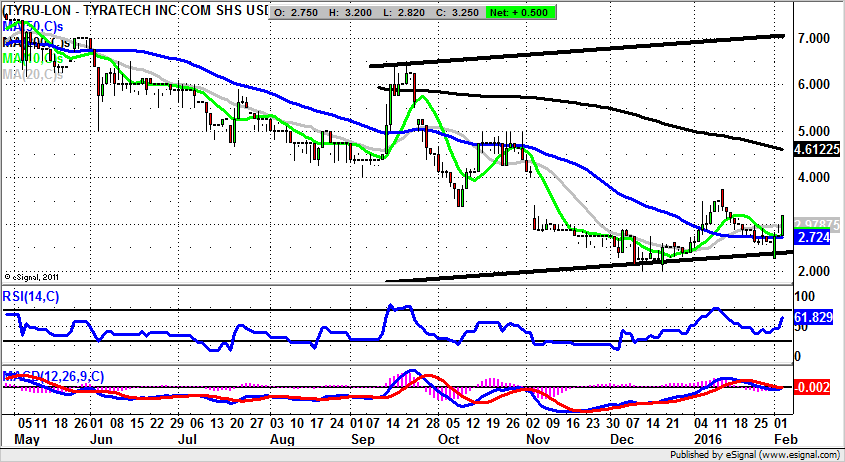Click the 4.61225 moving average price tag
Screen dimensions: 845x462
coord(817,149)
